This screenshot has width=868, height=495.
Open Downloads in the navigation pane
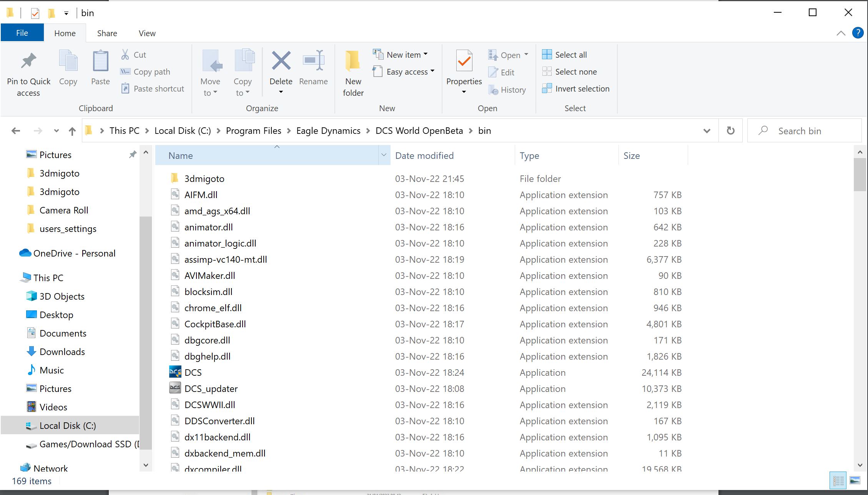click(62, 352)
